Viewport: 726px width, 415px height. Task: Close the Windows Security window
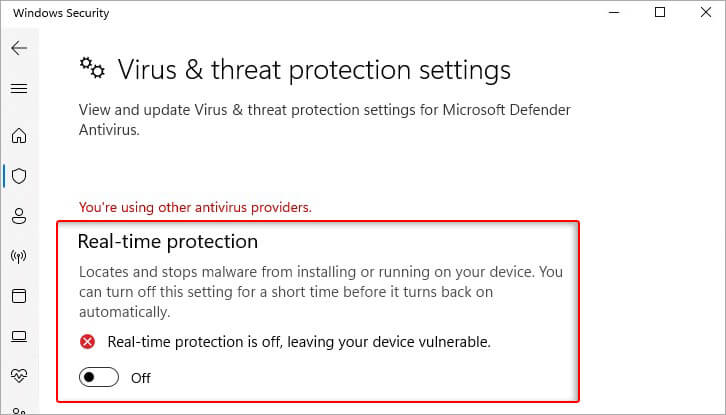(x=706, y=13)
